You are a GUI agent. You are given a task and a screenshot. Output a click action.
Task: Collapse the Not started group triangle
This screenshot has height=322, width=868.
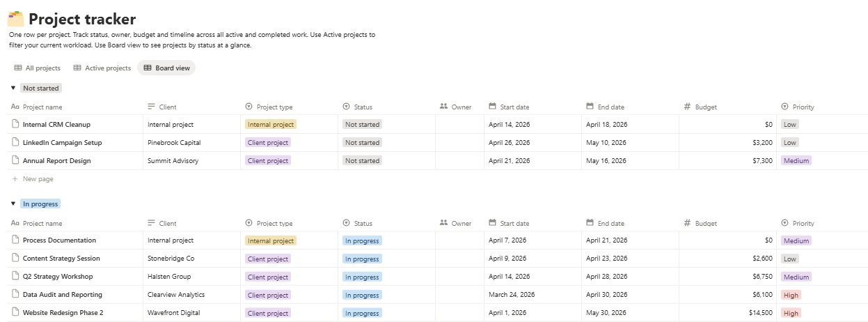13,88
